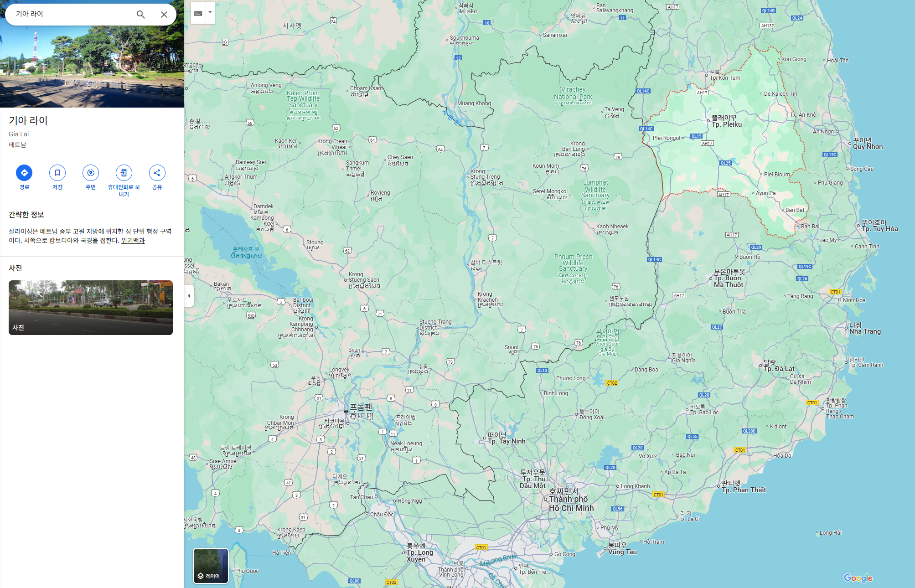The image size is (915, 588).
Task: Save place with 저장 bookmark icon
Action: (x=57, y=173)
